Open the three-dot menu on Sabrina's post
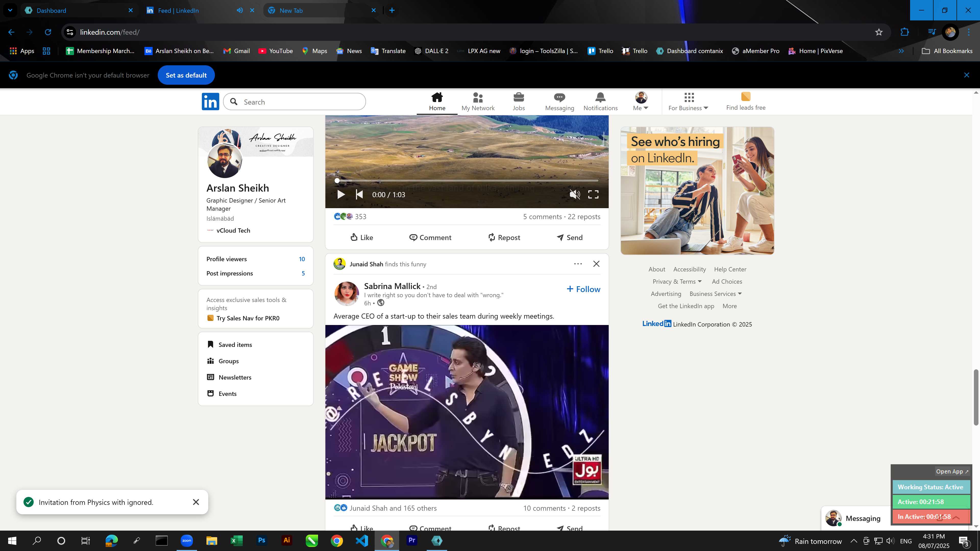 click(578, 264)
